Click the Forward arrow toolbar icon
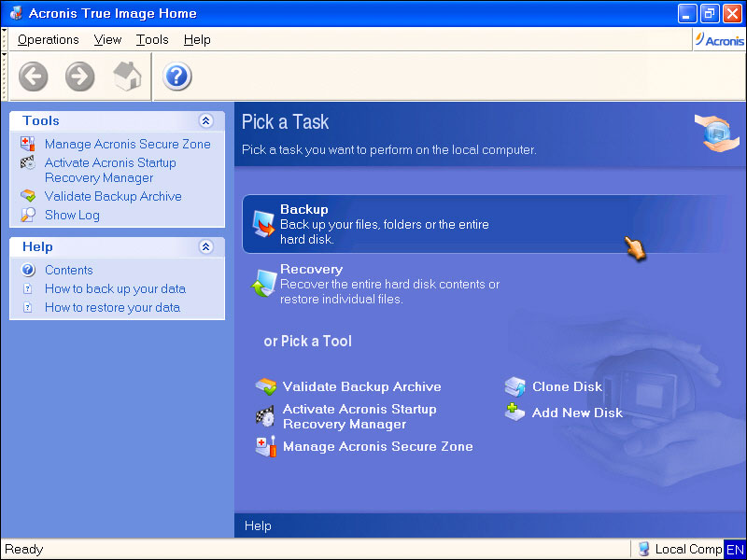 (x=79, y=77)
